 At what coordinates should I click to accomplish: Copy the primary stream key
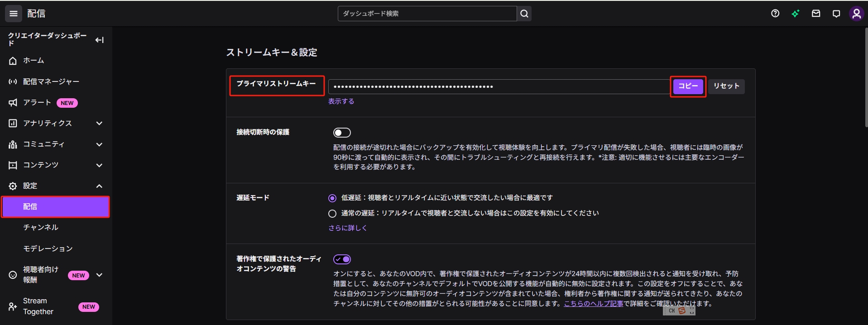[x=688, y=86]
